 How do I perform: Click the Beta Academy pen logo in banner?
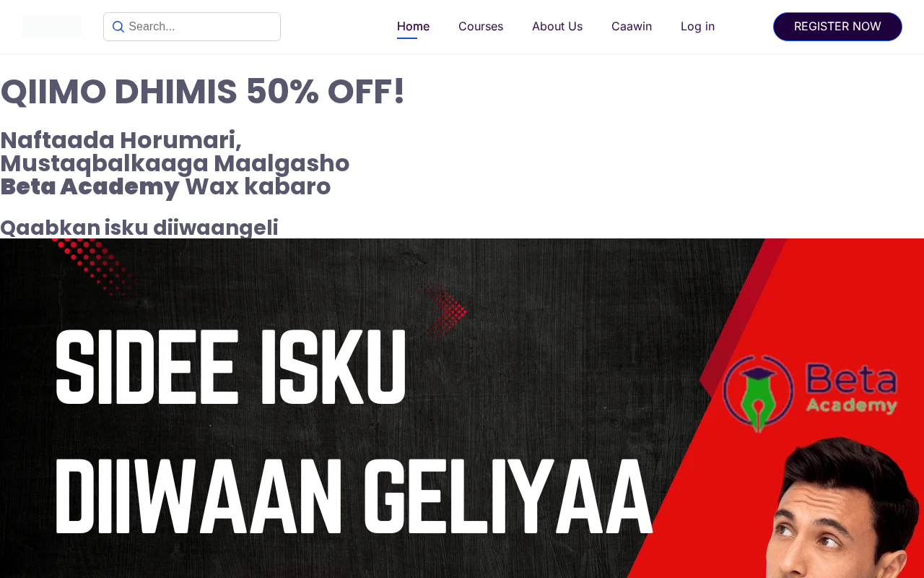click(x=758, y=394)
